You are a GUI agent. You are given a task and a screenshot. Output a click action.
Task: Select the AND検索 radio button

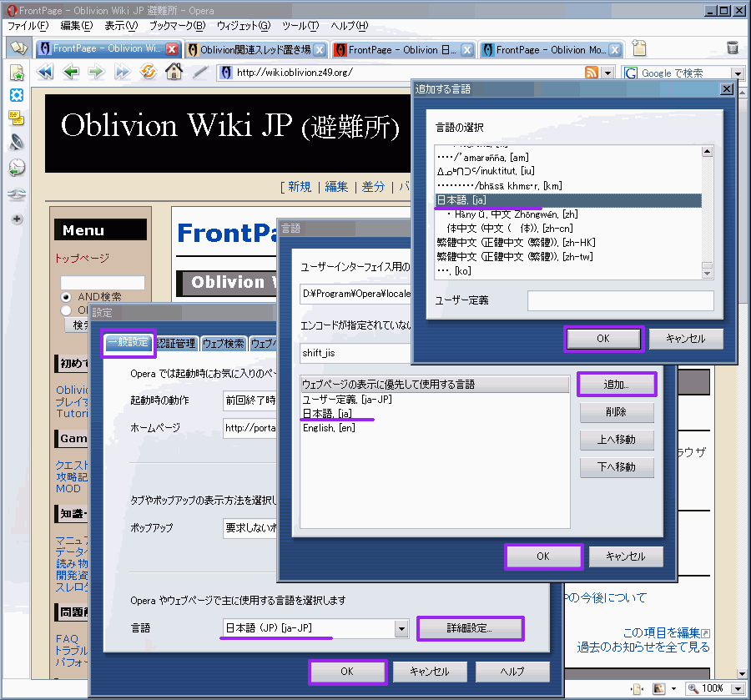tap(66, 297)
